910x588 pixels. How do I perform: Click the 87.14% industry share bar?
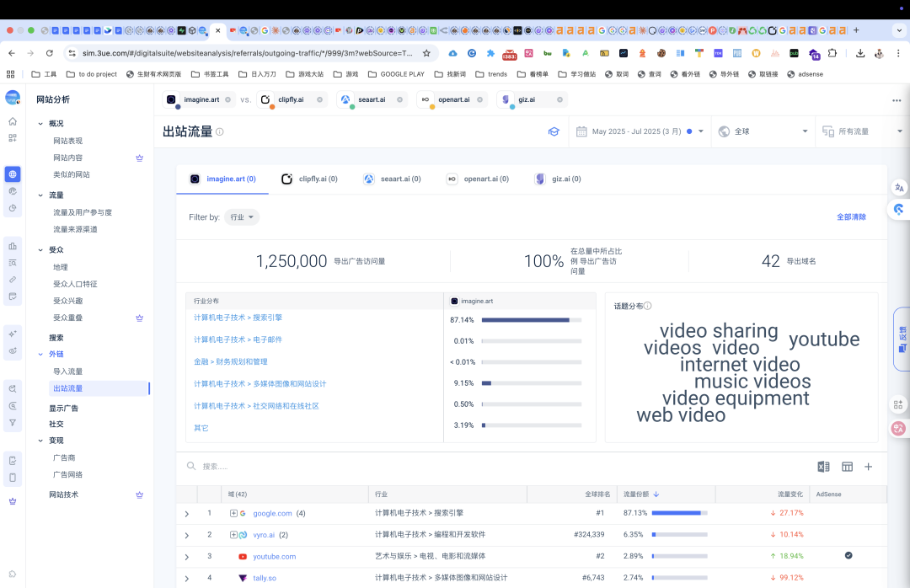click(x=531, y=320)
